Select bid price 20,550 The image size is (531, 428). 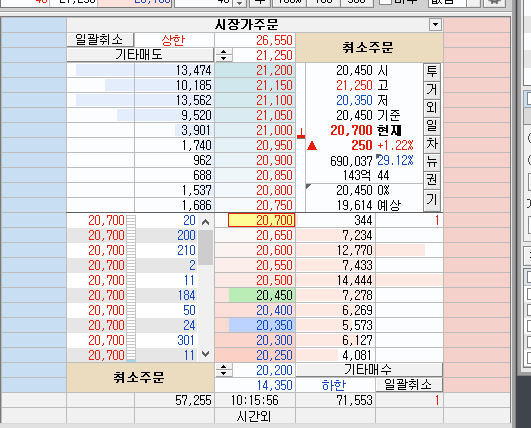pos(255,265)
